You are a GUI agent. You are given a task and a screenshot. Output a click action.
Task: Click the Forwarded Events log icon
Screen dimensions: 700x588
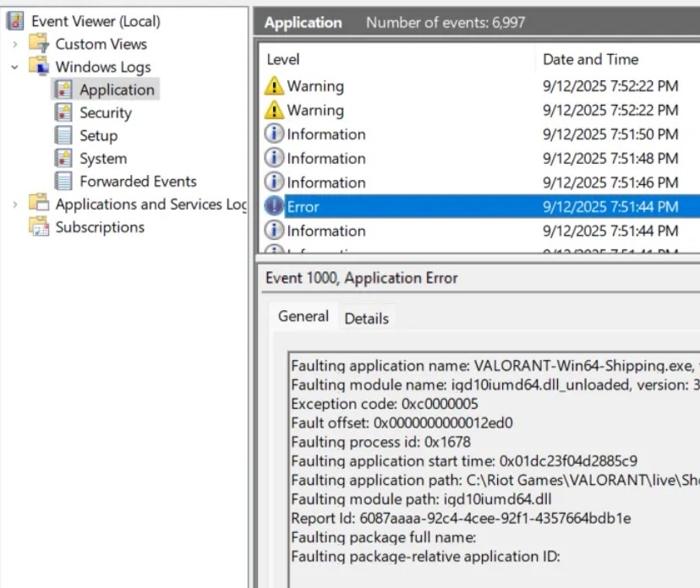pyautogui.click(x=63, y=181)
